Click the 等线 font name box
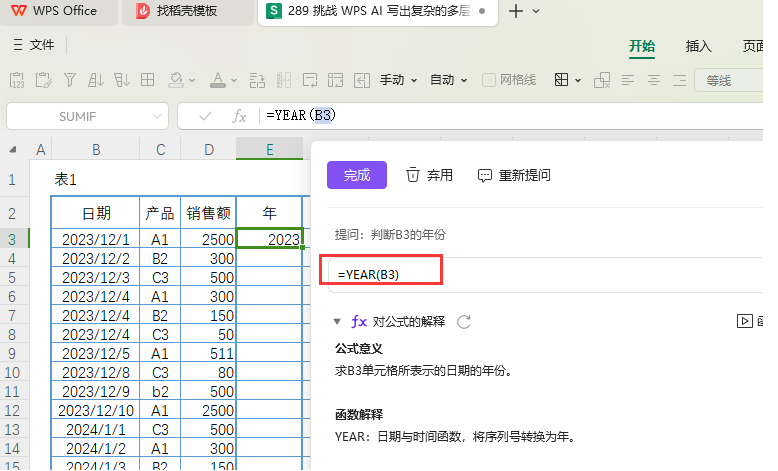This screenshot has width=778, height=471. pyautogui.click(x=728, y=80)
